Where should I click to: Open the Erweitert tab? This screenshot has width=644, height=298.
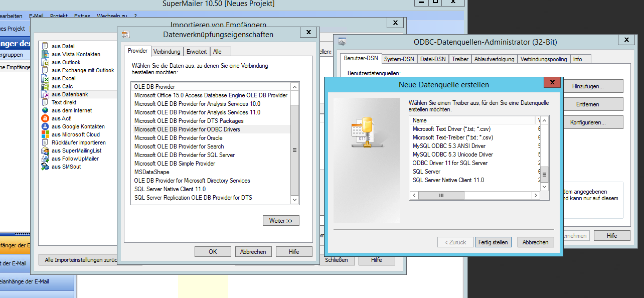tap(197, 52)
